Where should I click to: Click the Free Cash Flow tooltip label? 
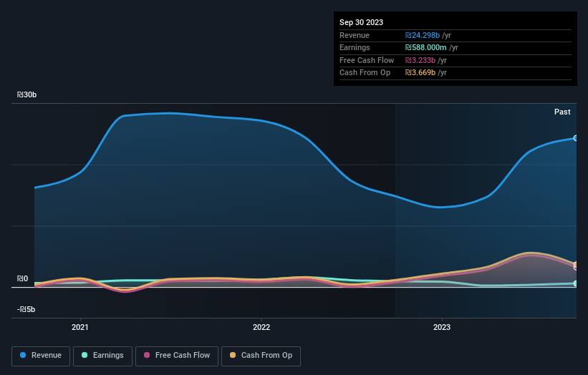click(367, 60)
